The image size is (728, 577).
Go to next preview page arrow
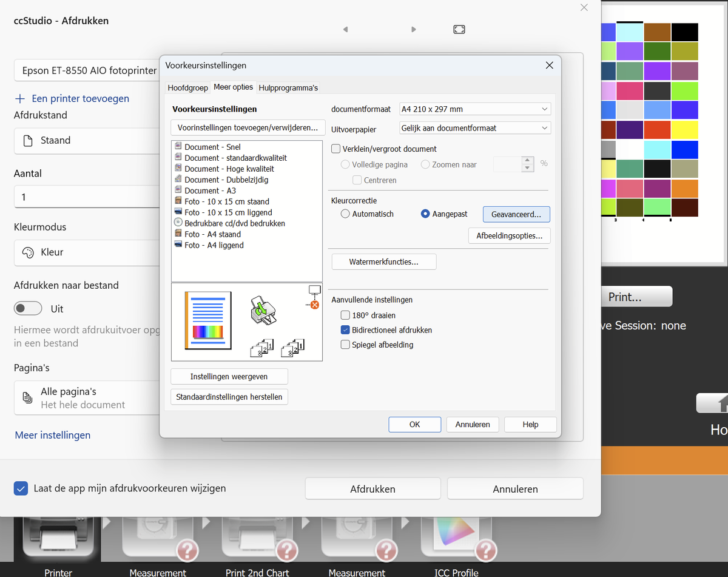click(414, 29)
